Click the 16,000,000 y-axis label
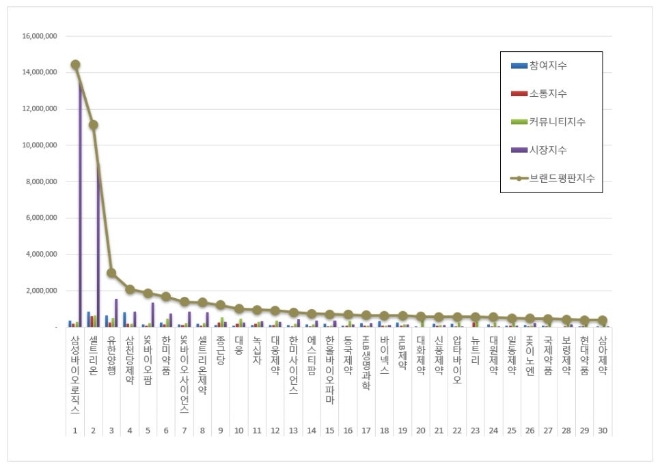The width and height of the screenshot is (660, 468). 39,36
